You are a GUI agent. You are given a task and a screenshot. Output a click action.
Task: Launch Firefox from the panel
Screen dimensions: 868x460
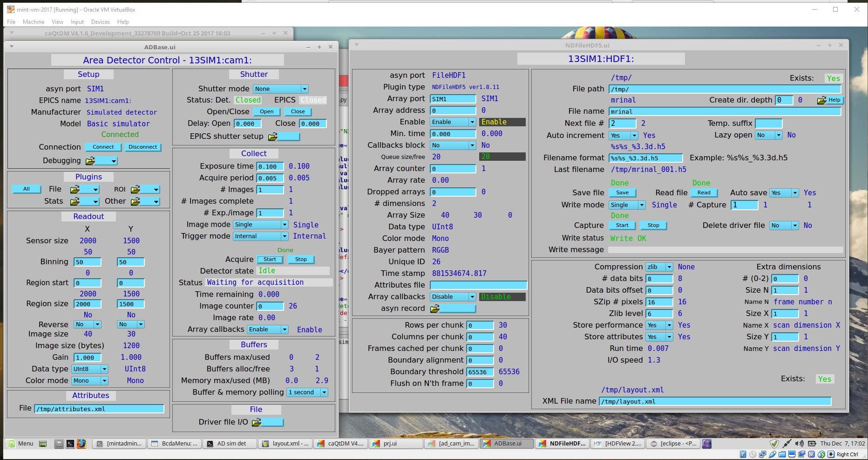click(x=81, y=444)
